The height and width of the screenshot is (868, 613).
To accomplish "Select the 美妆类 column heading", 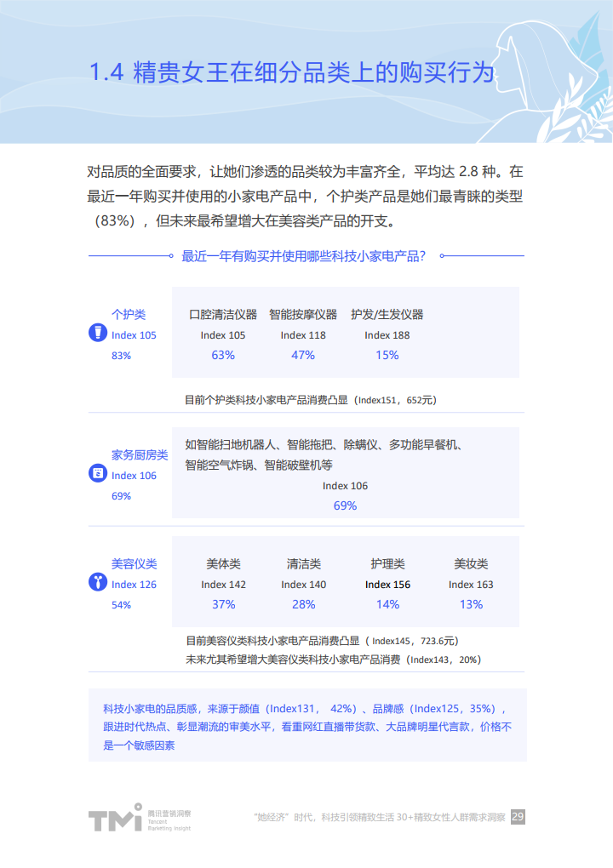I will point(471,563).
